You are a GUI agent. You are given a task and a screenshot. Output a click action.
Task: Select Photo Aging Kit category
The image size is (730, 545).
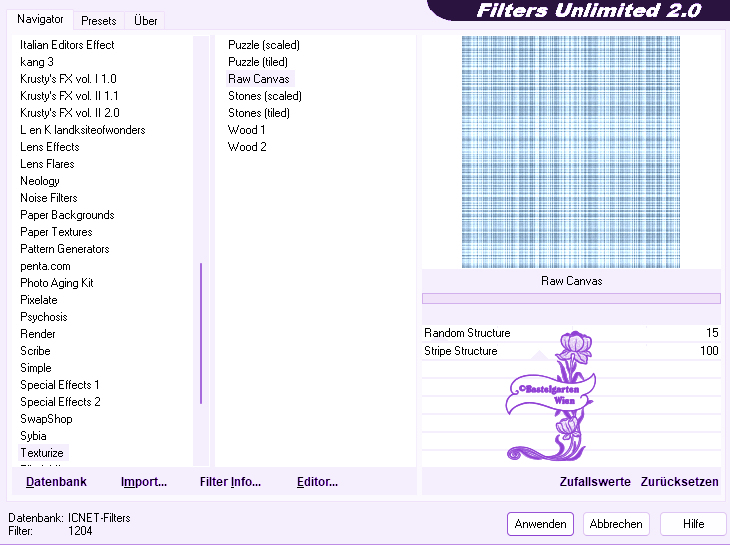tap(56, 283)
